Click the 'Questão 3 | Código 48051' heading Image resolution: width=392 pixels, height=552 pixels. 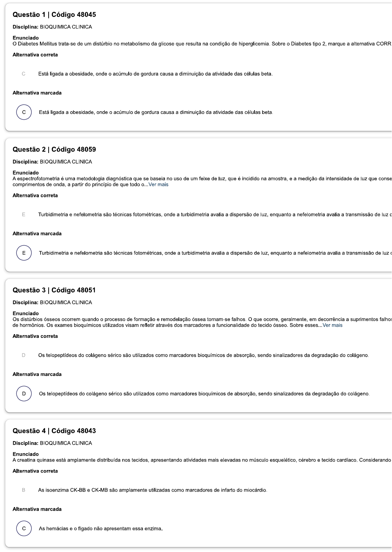click(x=54, y=290)
